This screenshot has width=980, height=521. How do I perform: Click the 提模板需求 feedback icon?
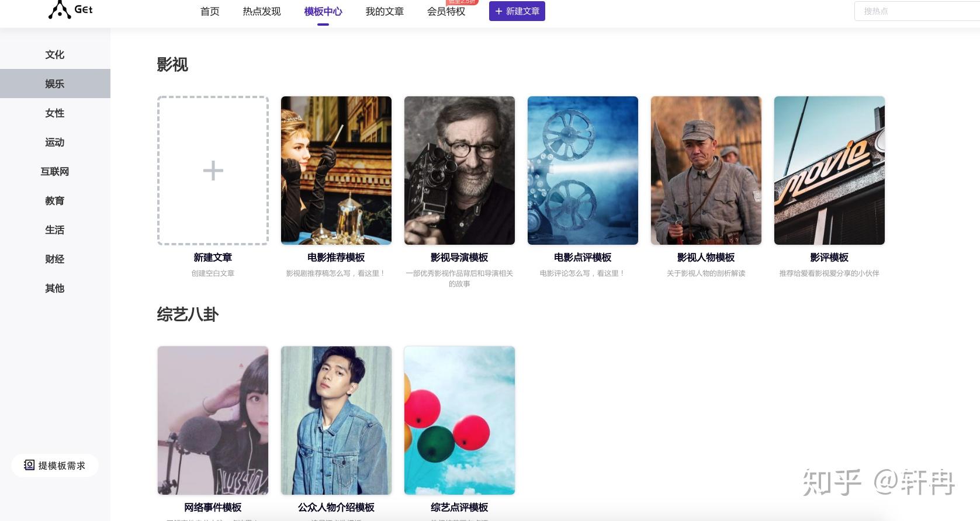pos(29,465)
